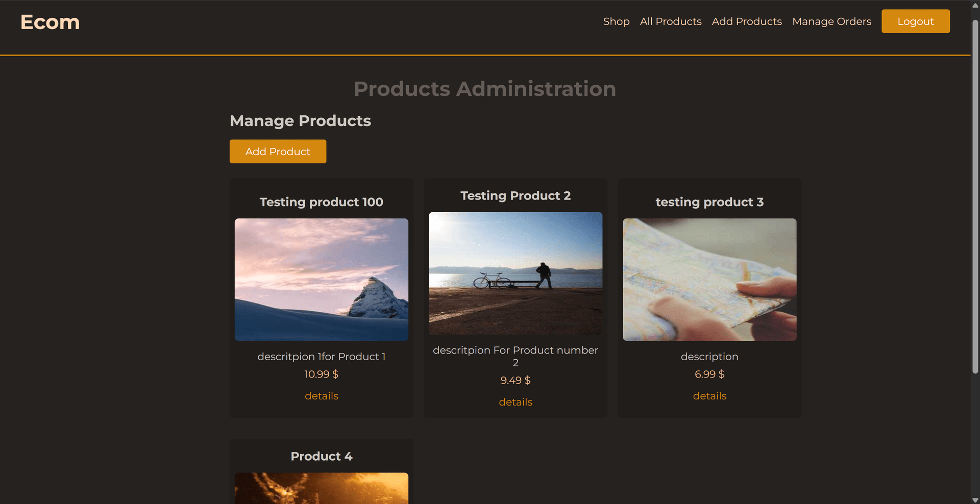Click the bicycle seaside image thumbnail
The width and height of the screenshot is (980, 504).
click(516, 273)
